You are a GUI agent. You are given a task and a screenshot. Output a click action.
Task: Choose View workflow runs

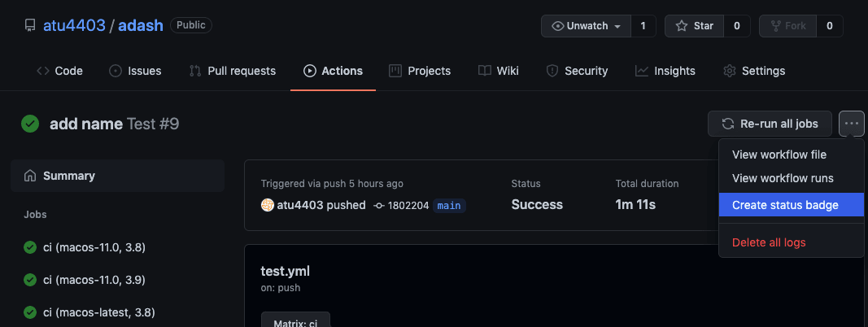coord(791,178)
